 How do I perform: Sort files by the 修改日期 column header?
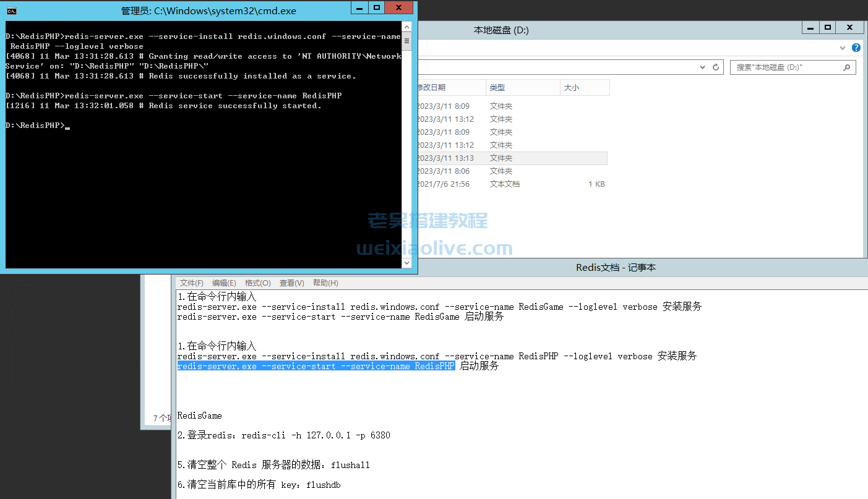click(x=451, y=87)
